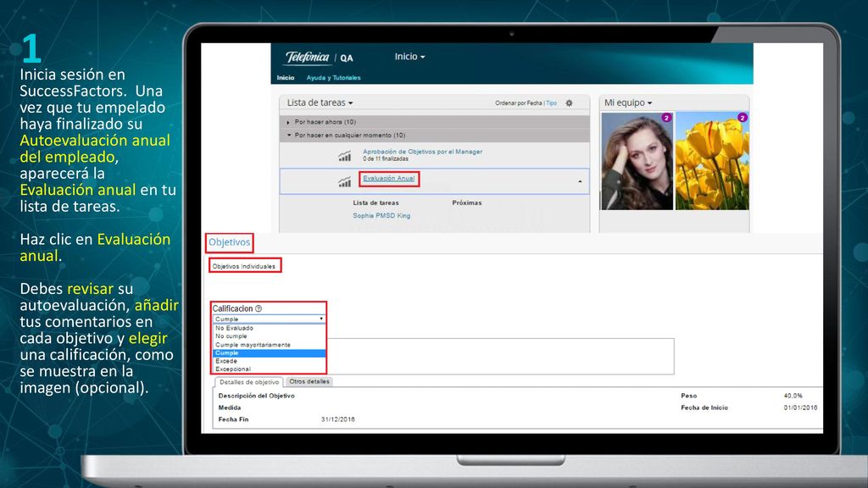Click the 01/01/2016 start date value
868x488 pixels.
[800, 408]
